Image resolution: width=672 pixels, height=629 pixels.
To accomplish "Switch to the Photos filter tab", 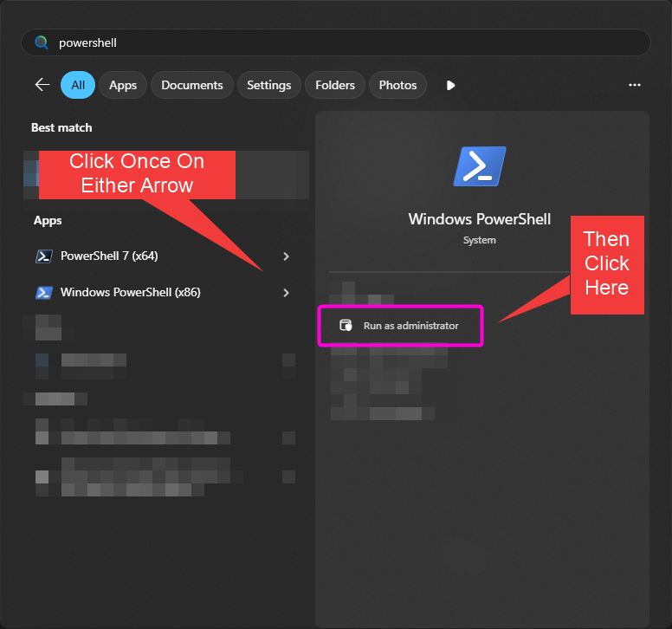I will [397, 85].
